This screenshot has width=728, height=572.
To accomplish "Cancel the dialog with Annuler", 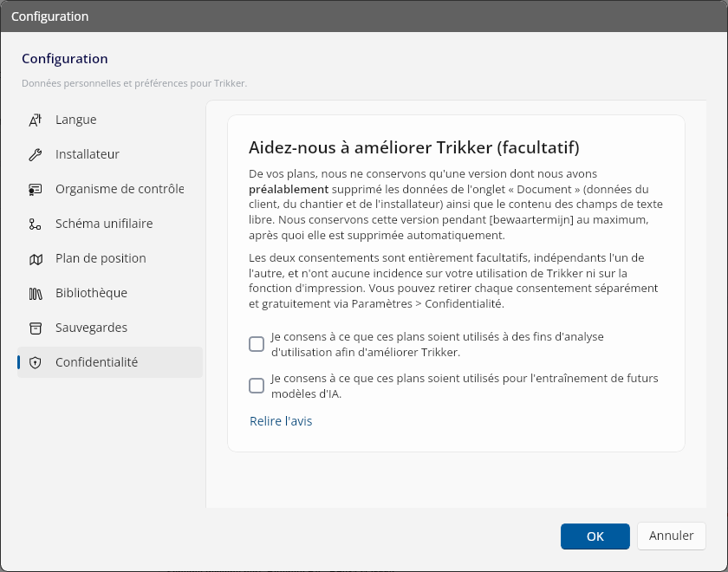I will point(672,536).
